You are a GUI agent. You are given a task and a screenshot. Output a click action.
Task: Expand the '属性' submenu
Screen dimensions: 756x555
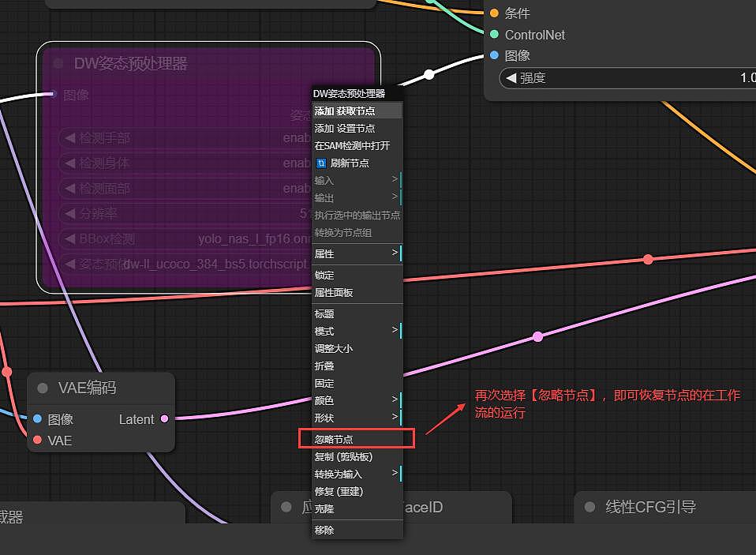click(357, 253)
